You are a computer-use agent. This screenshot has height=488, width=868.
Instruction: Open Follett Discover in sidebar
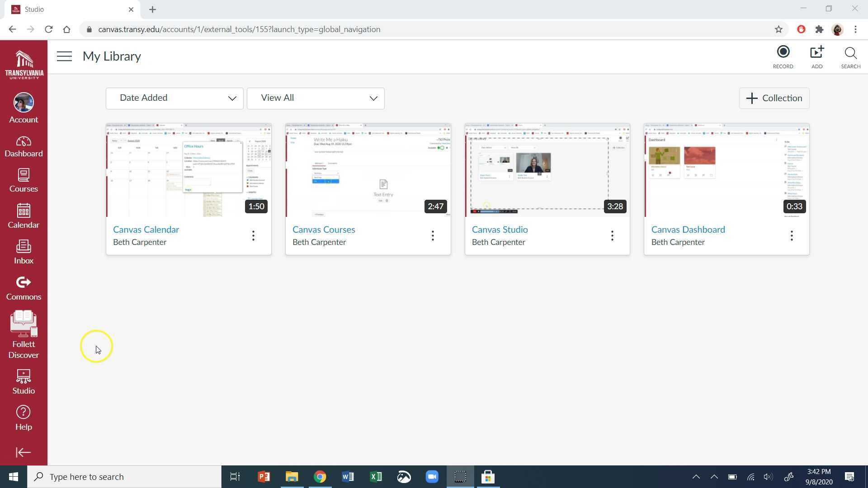(24, 334)
